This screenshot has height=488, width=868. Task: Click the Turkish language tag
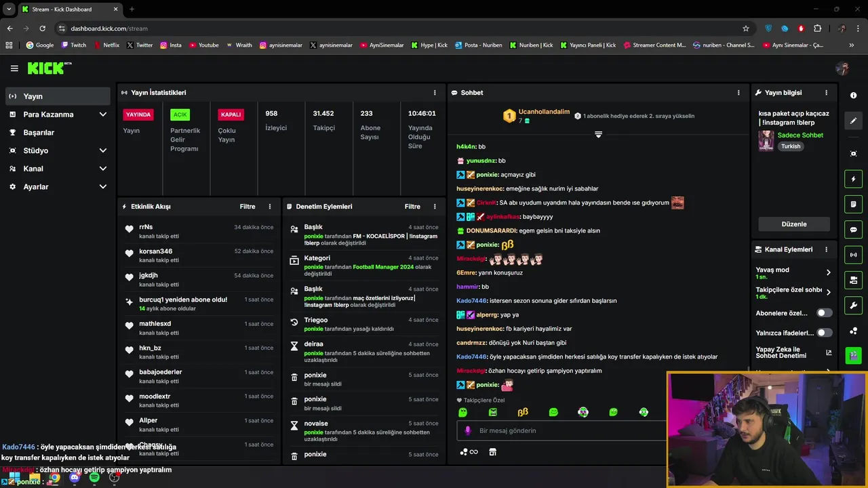[791, 146]
